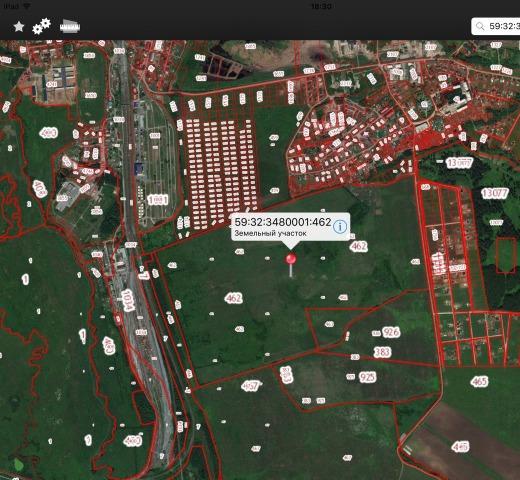The image size is (520, 480).
Task: Tap the 1001 parcel label near railway
Action: pos(158,200)
